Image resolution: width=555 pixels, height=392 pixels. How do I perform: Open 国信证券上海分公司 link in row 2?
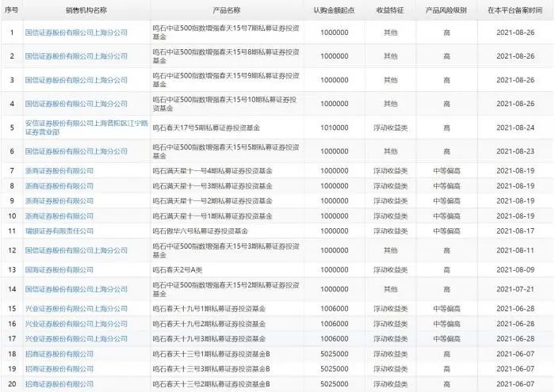pyautogui.click(x=76, y=56)
